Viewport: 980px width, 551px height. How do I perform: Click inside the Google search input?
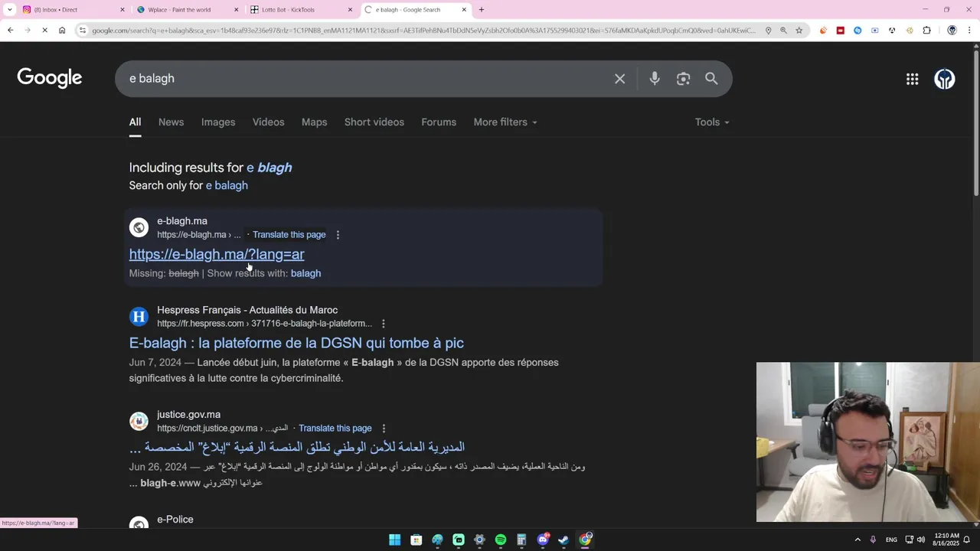click(367, 79)
